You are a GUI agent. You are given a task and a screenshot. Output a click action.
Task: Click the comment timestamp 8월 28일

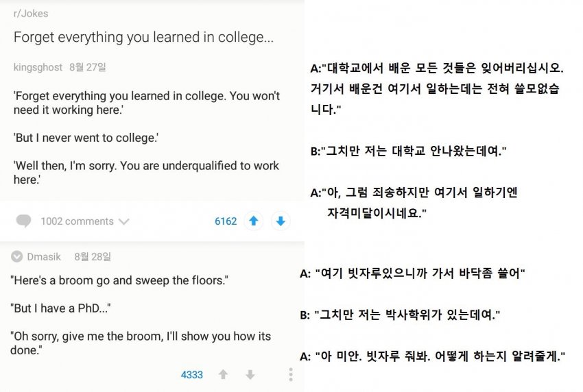coord(93,257)
